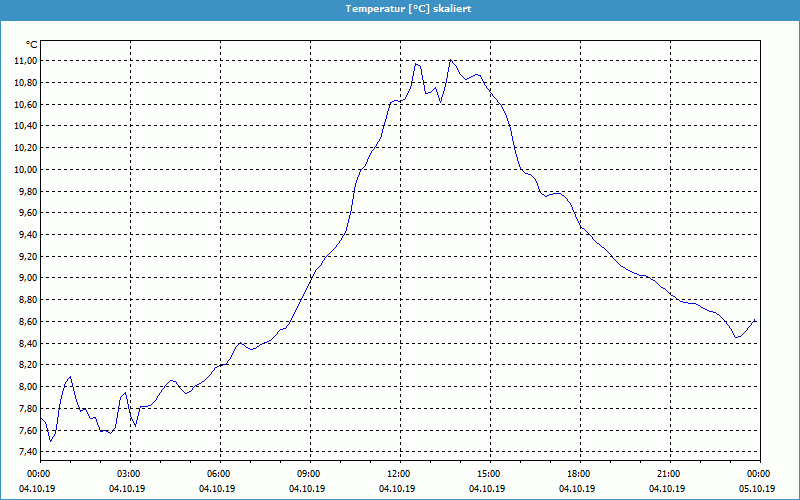Viewport: 800px width, 500px height.
Task: Click the 00:00 label above 04.10.19 at far left
Action: pos(39,474)
